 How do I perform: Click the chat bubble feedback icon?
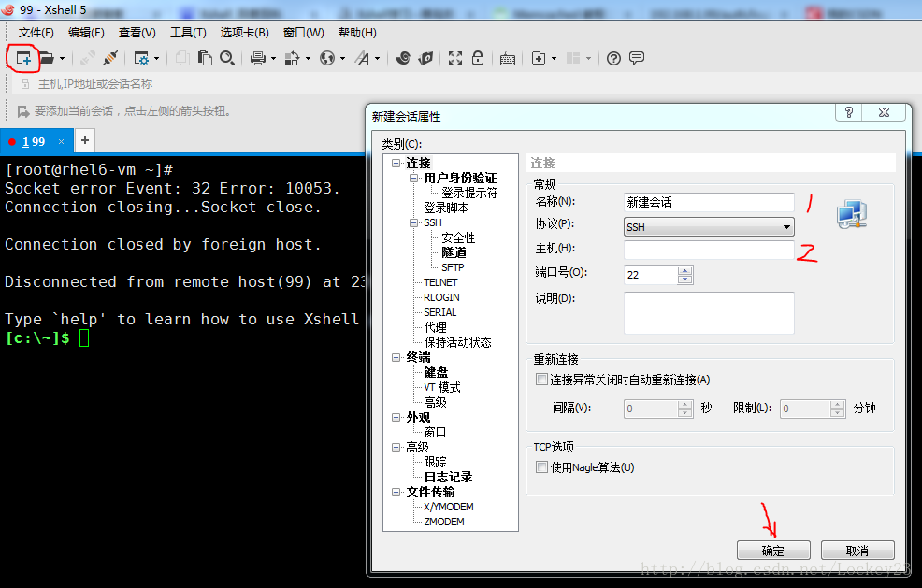point(636,58)
